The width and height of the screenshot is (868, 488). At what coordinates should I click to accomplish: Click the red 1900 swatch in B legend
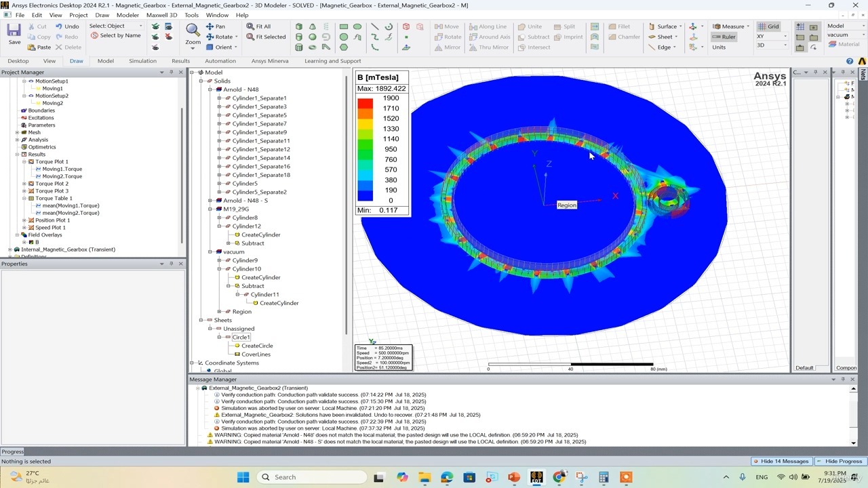[365, 103]
